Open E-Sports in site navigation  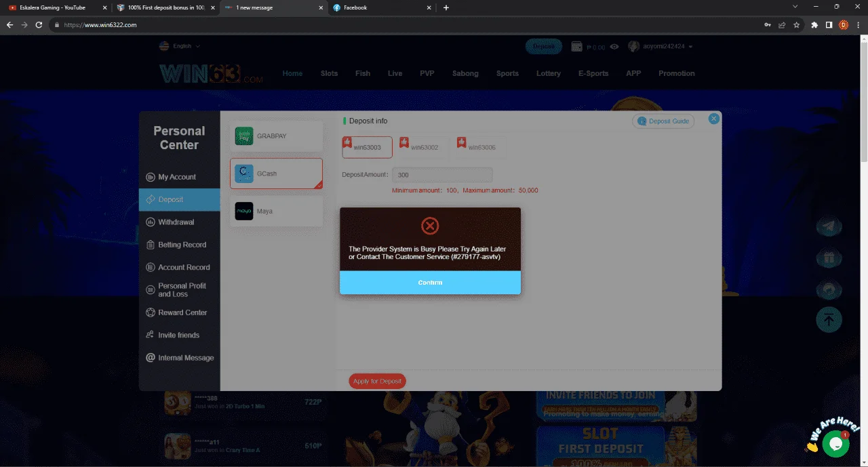pyautogui.click(x=593, y=73)
